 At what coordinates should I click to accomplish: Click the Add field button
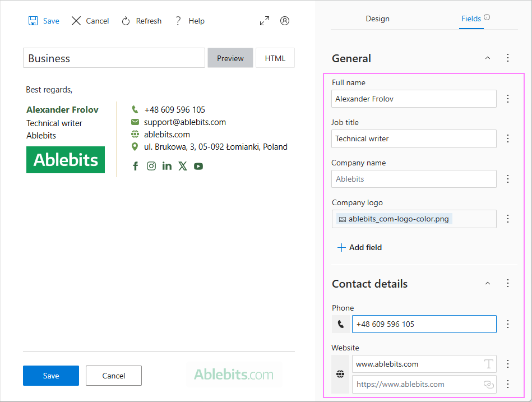(x=359, y=247)
